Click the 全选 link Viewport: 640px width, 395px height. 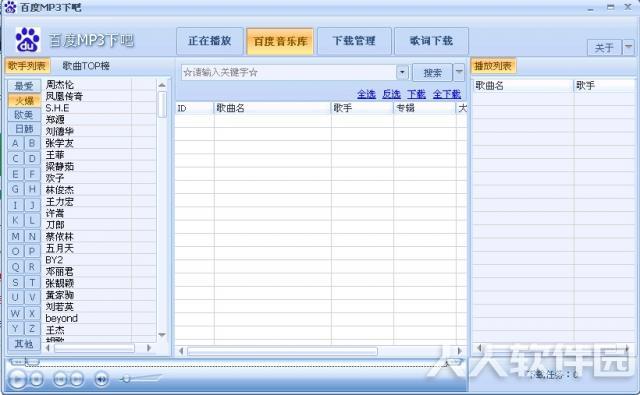[366, 94]
